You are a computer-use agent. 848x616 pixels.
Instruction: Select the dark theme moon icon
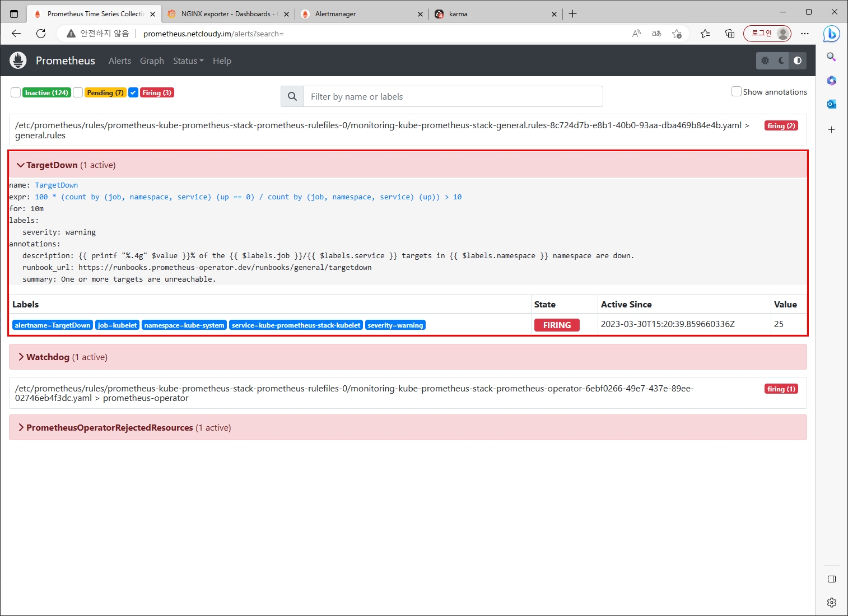pyautogui.click(x=781, y=60)
